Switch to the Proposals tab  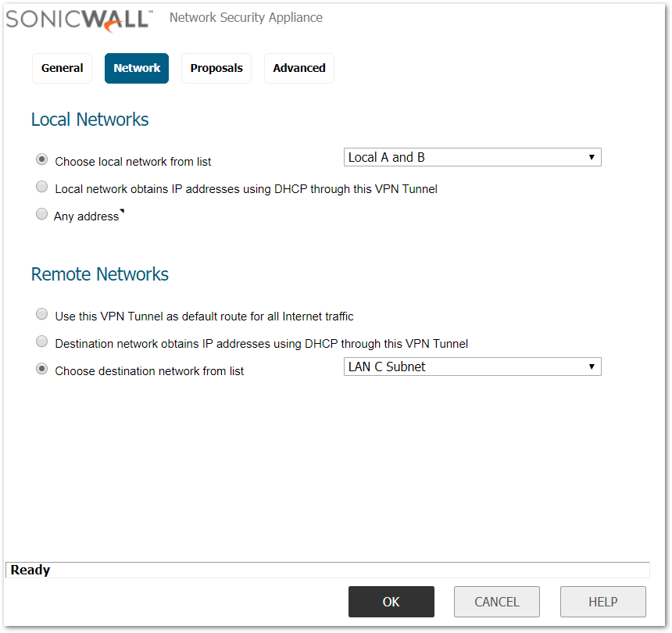coord(216,68)
